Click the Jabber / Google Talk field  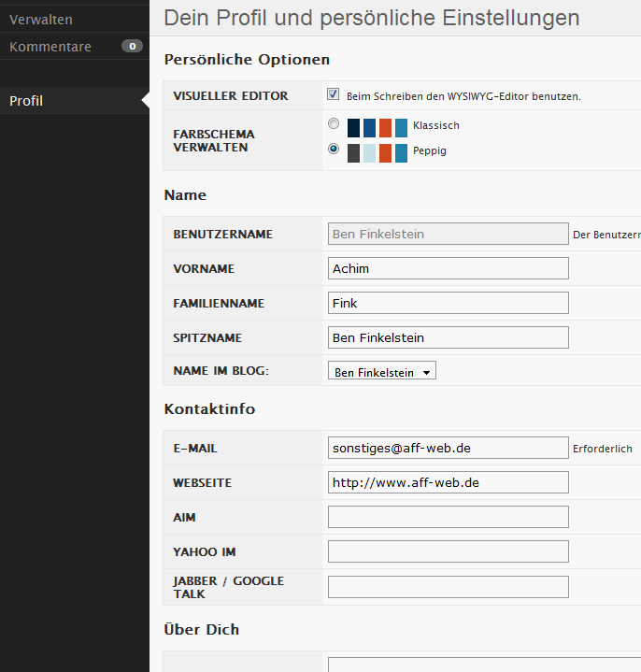(448, 587)
